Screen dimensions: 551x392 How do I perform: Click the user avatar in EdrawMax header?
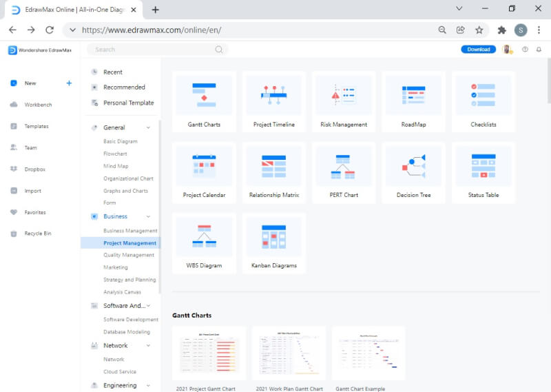508,50
